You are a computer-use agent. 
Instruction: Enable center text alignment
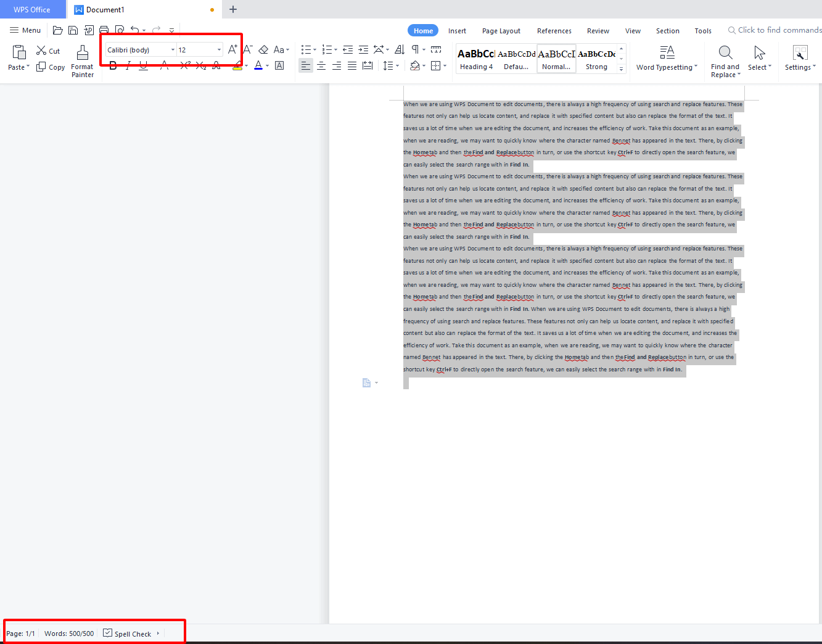click(321, 65)
